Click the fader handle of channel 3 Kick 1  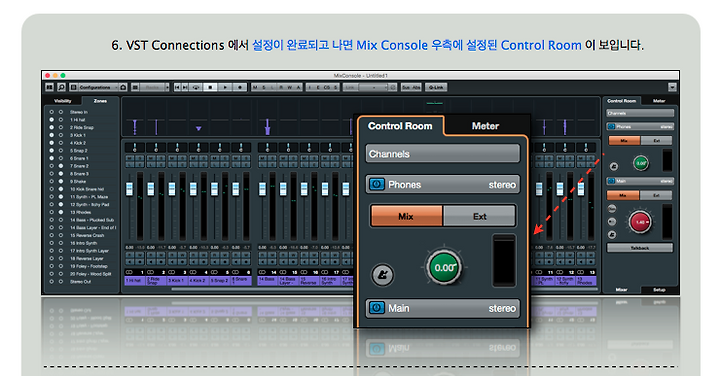click(x=172, y=189)
